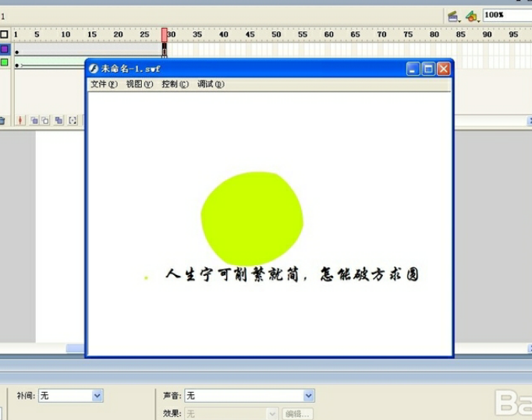Screen dimensions: 532x420
Task: Click the Edit Scene clapperboard icon
Action: 453,16
